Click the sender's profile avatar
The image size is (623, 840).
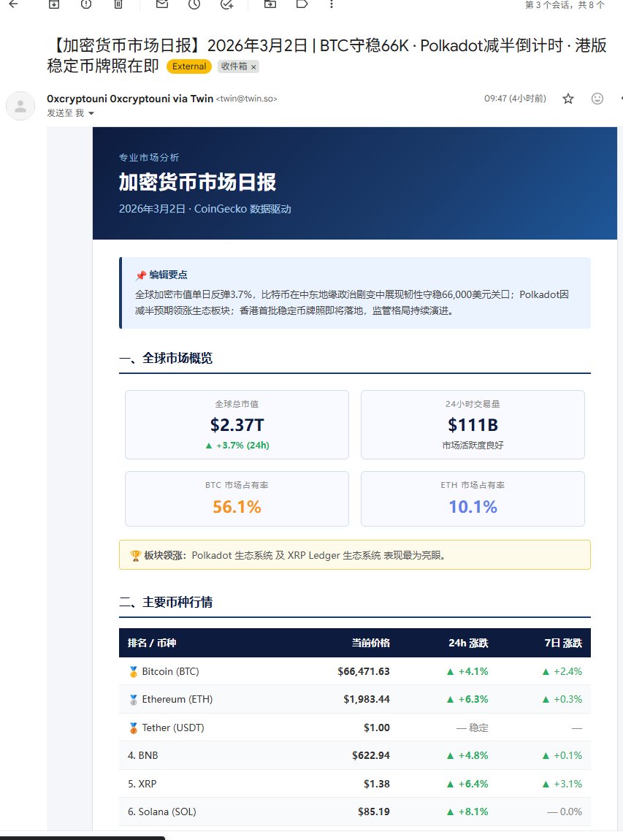20,105
